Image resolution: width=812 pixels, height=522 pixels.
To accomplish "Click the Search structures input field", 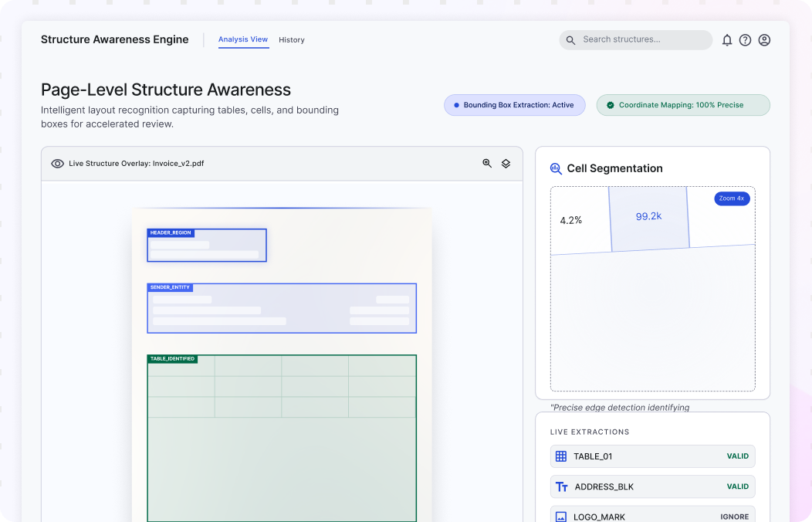I will 636,40.
